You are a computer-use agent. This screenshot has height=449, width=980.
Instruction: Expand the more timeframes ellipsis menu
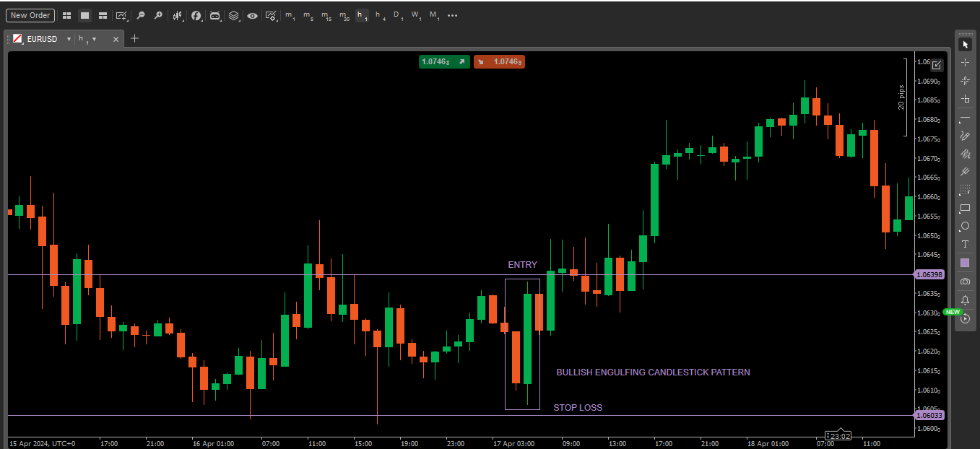(452, 15)
